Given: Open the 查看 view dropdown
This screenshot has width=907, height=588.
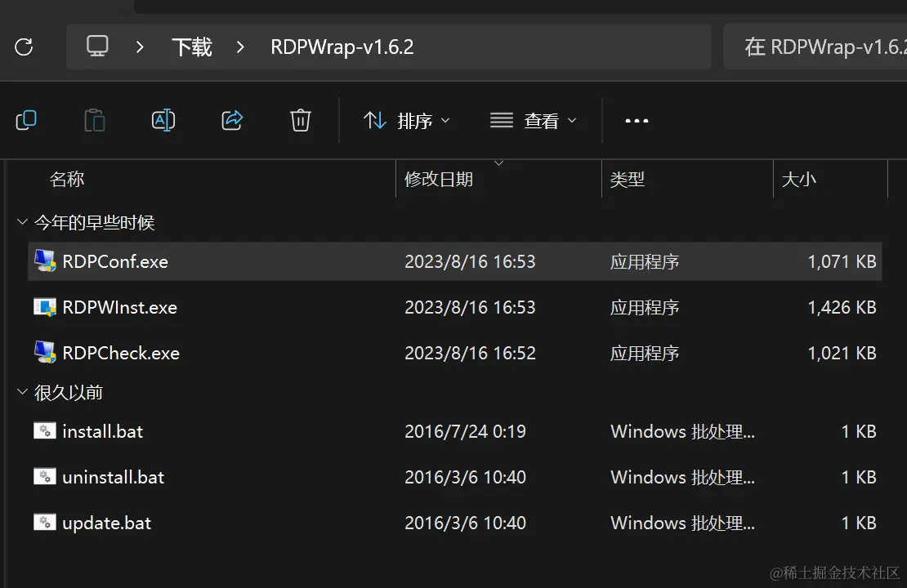Looking at the screenshot, I should [x=533, y=120].
